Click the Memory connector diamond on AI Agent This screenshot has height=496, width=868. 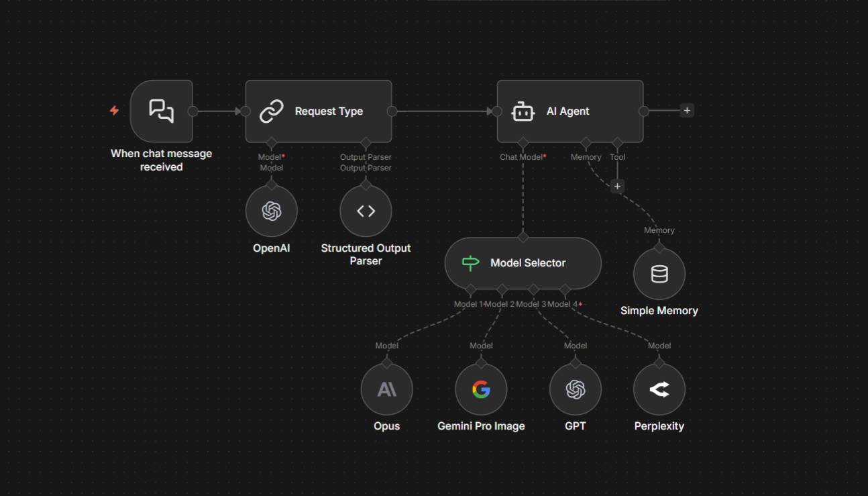pyautogui.click(x=586, y=142)
